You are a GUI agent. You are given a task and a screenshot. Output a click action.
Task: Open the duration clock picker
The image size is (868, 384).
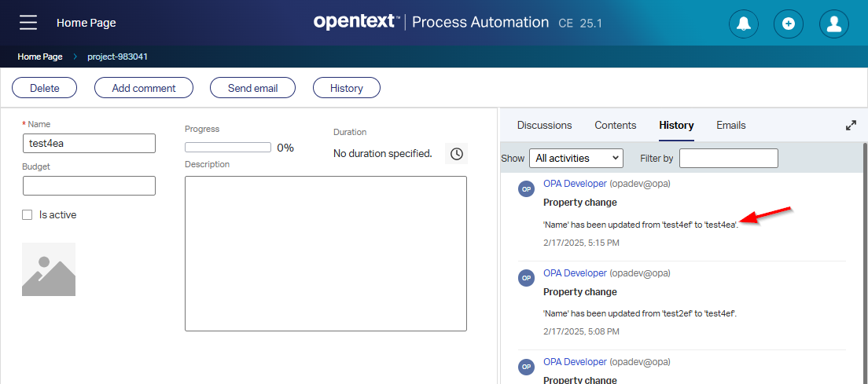coord(456,153)
